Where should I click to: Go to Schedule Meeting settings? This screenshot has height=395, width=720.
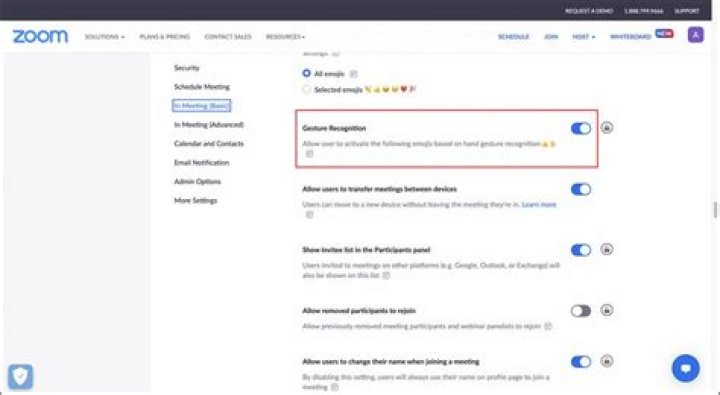[x=202, y=87]
